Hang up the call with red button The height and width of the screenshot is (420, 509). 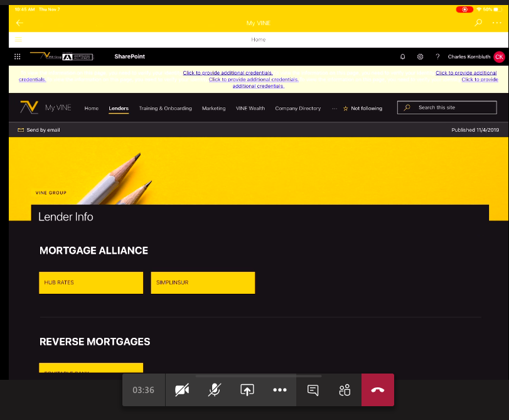pyautogui.click(x=378, y=390)
